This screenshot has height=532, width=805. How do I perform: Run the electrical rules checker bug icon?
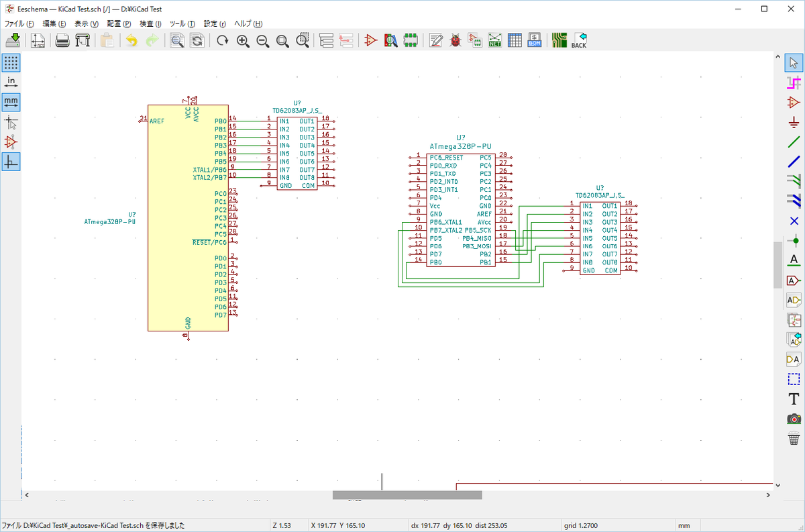pos(455,41)
